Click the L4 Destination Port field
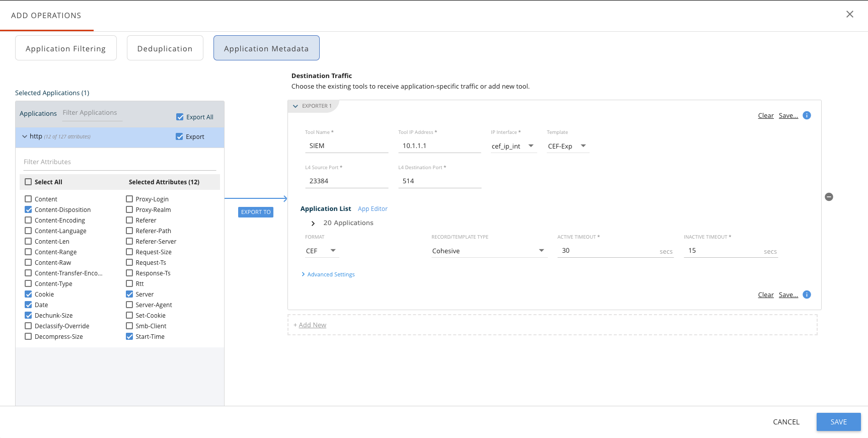The image size is (868, 438). [x=440, y=181]
